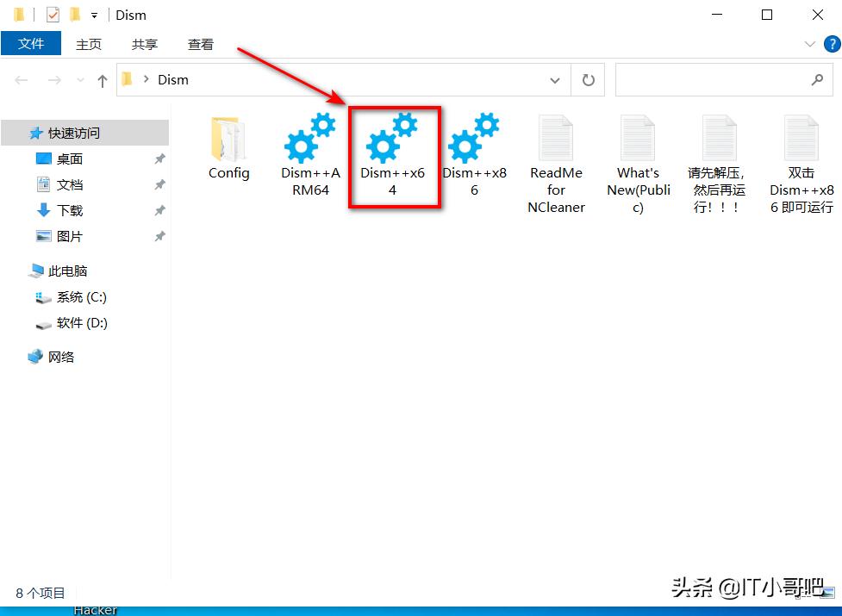Click the Dism path segment in address bar
This screenshot has width=842, height=616.
[x=173, y=79]
